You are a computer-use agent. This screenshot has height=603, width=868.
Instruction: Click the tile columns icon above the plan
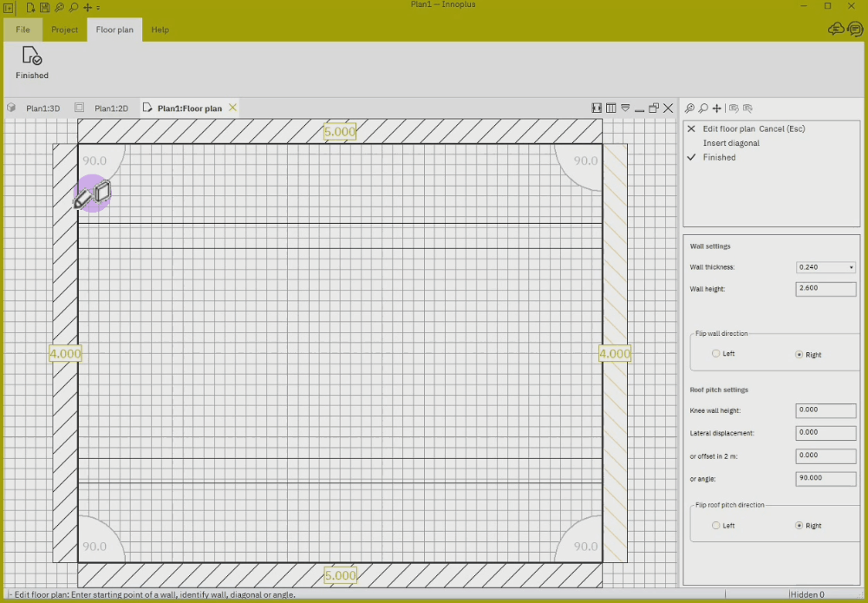pyautogui.click(x=610, y=108)
